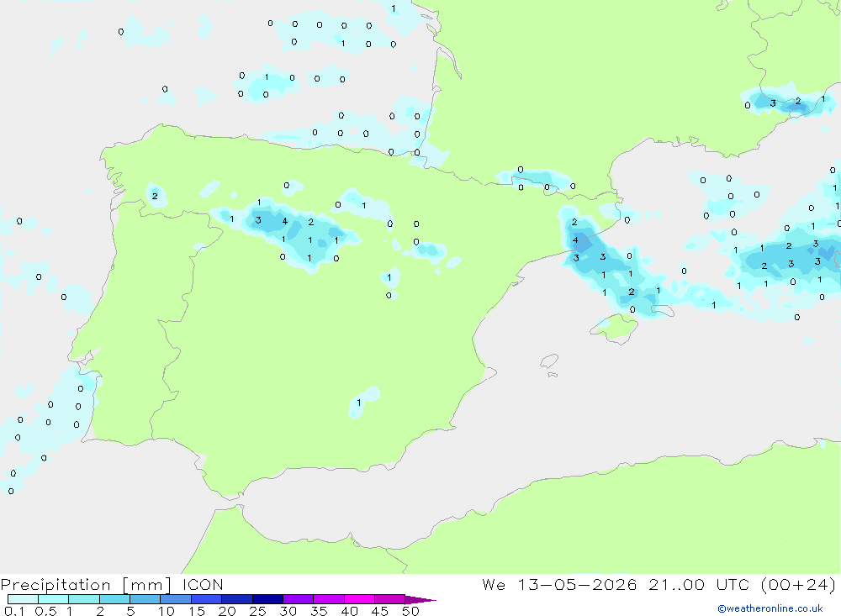Viewport: 841px width, 616px height.
Task: Click the legend value "0.5"
Action: tap(45, 611)
